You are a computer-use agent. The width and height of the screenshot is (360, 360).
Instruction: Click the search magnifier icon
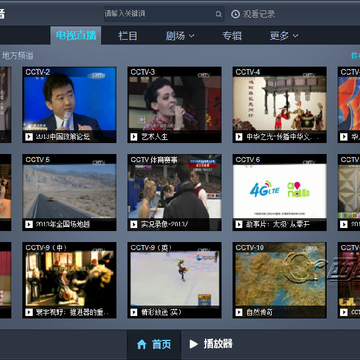coord(219,14)
